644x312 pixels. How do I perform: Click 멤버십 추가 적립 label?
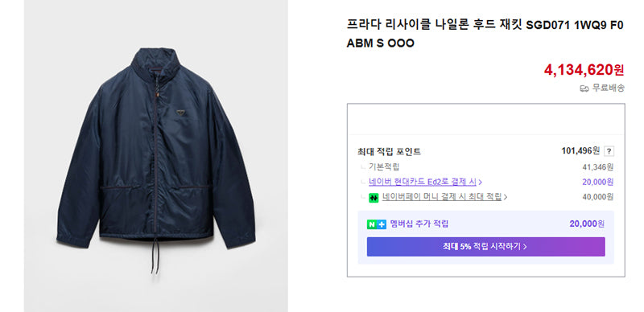(419, 224)
